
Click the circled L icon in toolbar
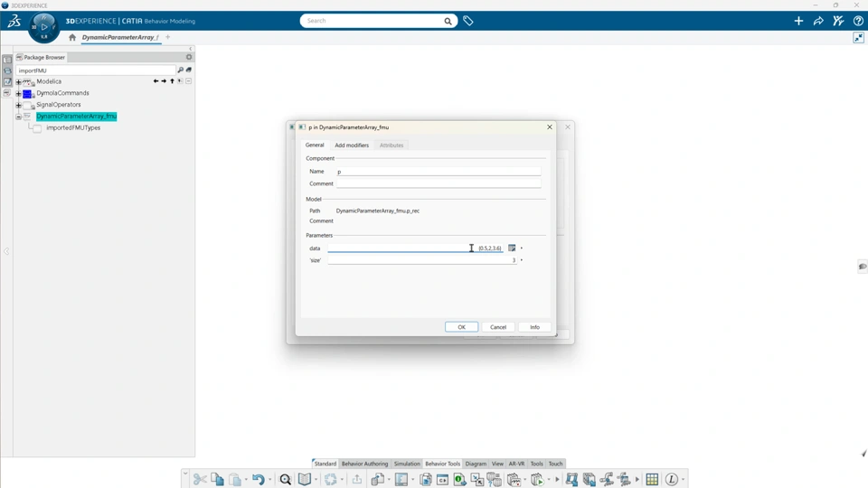[672, 479]
